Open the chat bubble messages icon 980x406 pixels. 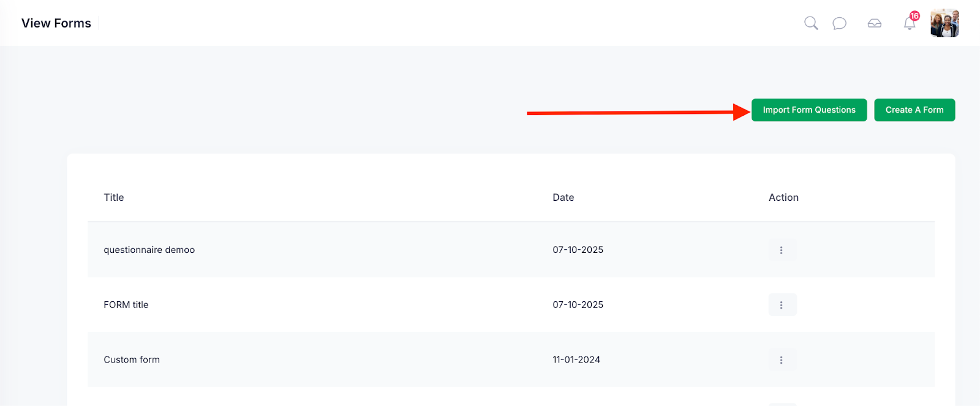tap(839, 23)
